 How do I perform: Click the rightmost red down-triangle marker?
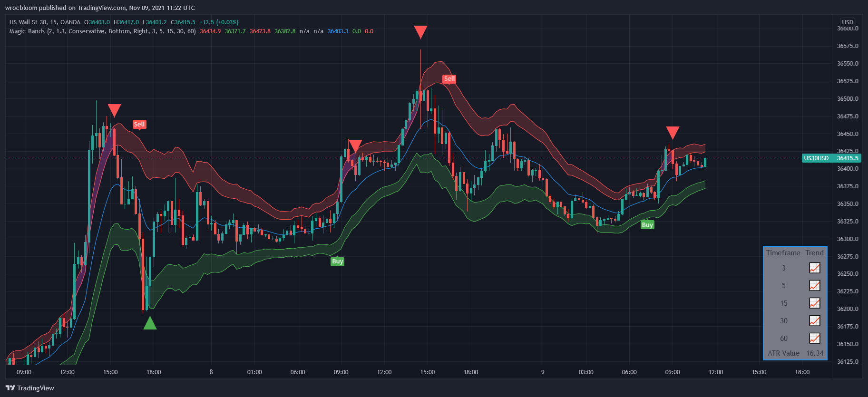(x=673, y=133)
